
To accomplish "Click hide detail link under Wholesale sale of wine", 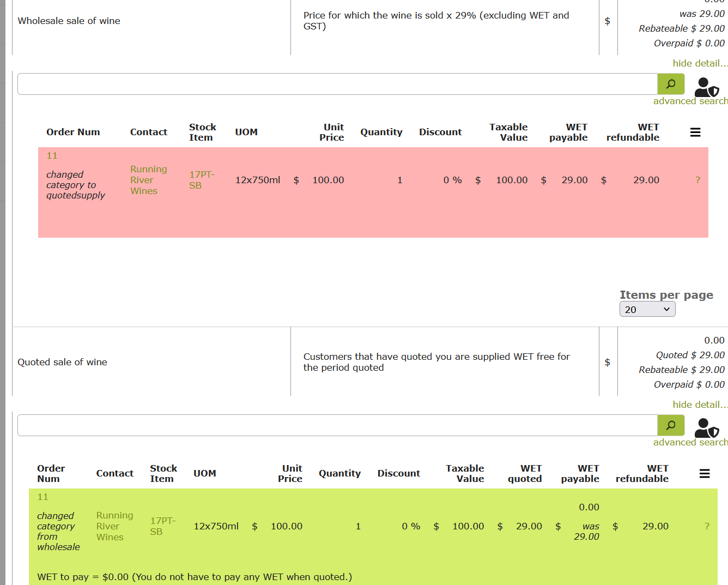I will coord(700,63).
